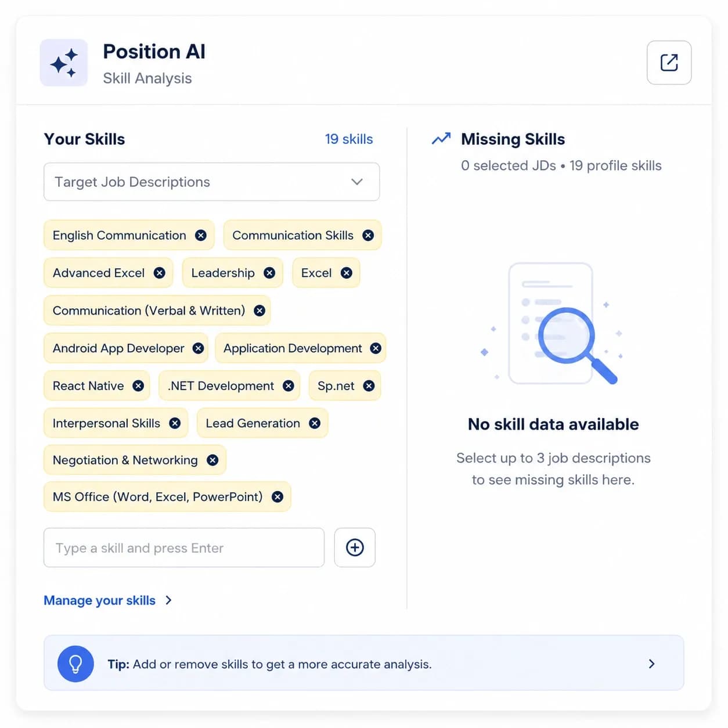The width and height of the screenshot is (728, 728).
Task: Delete the Sp.net skill tag
Action: coord(369,386)
